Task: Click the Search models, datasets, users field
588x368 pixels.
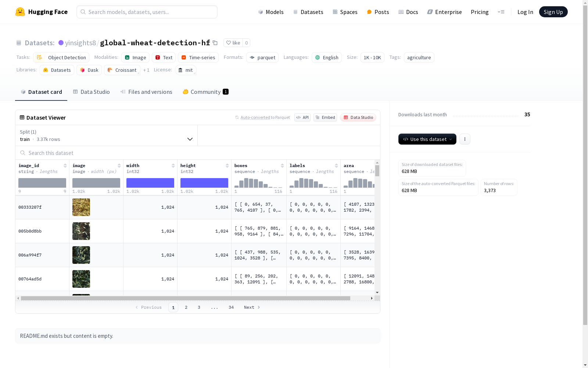Action: [x=147, y=12]
